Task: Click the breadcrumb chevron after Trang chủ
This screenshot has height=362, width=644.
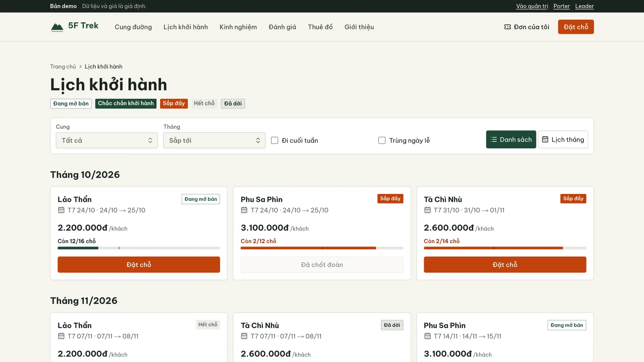Action: (x=80, y=67)
